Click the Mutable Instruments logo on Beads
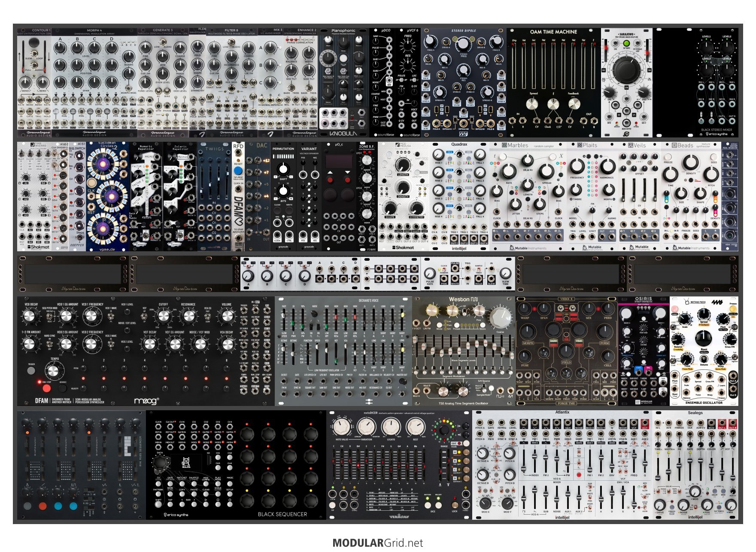756x552 pixels. (x=691, y=248)
